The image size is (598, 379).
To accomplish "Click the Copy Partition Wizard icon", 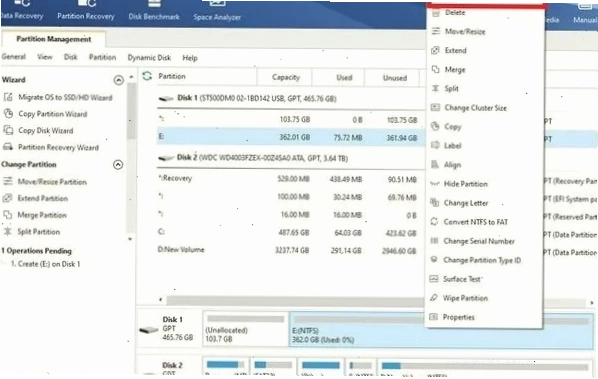I will tap(8, 114).
